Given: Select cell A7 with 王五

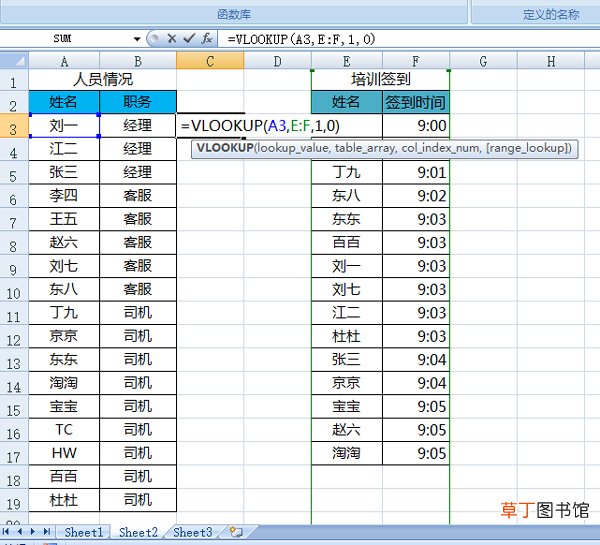Looking at the screenshot, I should (64, 219).
